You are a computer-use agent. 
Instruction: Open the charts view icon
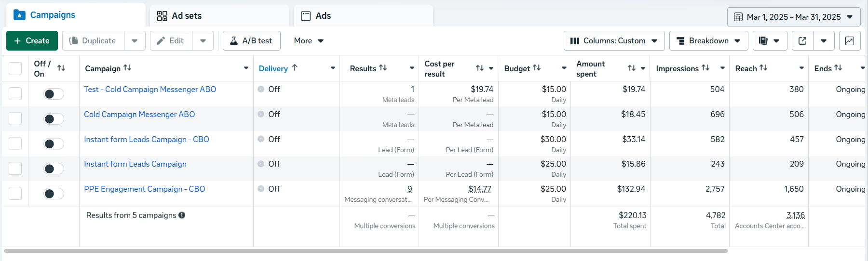(x=850, y=41)
